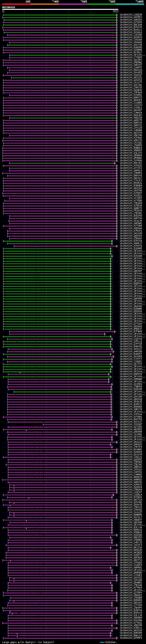This screenshot has height=644, width=146.
Task: Click the cyan =100char. scale legend line
Action: (x=102, y=642)
